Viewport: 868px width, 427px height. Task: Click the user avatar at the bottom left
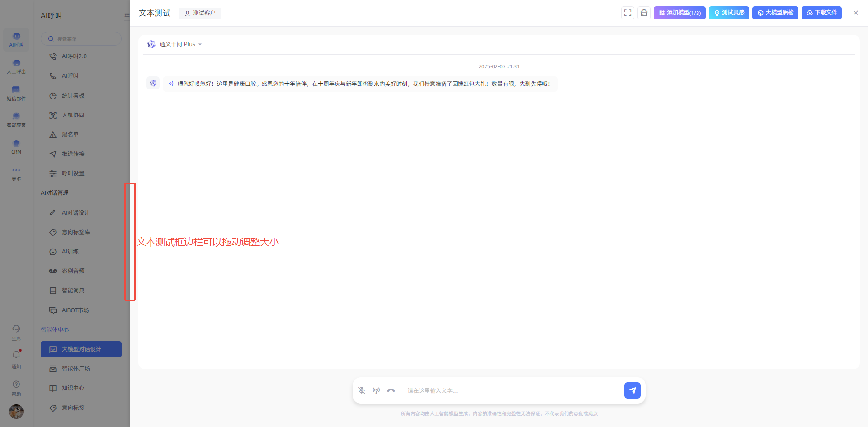[x=16, y=412]
